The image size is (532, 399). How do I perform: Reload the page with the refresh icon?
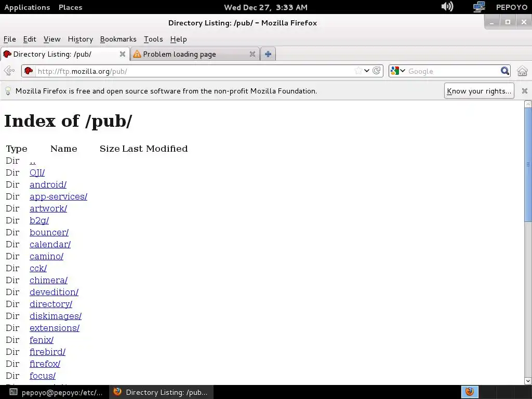[x=376, y=71]
